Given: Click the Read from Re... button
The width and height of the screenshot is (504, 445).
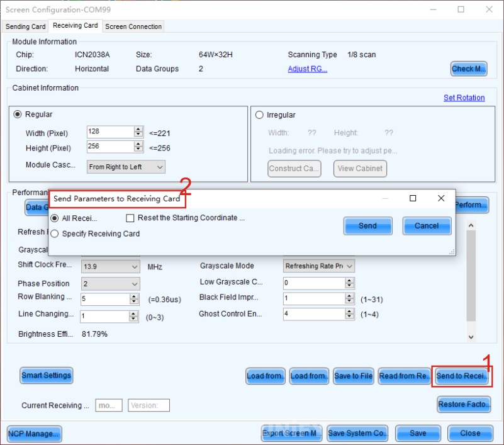Looking at the screenshot, I should (404, 376).
